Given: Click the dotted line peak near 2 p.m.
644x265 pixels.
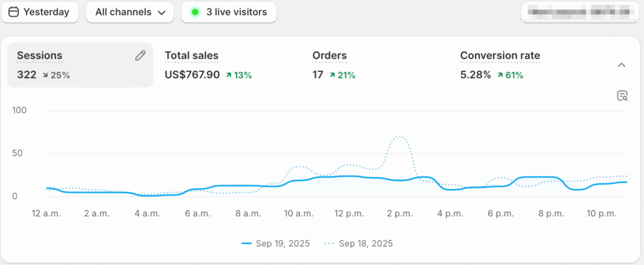Looking at the screenshot, I should tap(399, 137).
